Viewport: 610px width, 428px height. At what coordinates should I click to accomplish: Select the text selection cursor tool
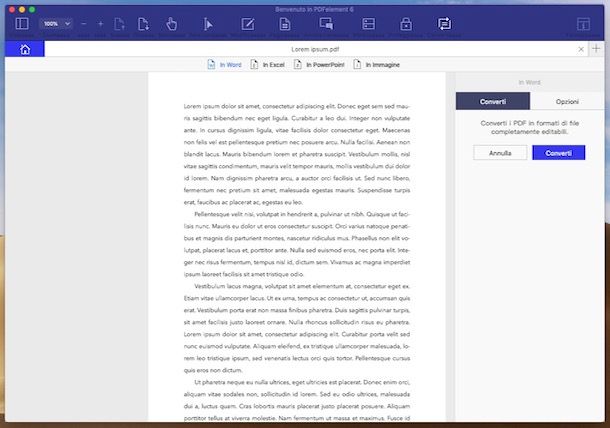click(x=208, y=24)
